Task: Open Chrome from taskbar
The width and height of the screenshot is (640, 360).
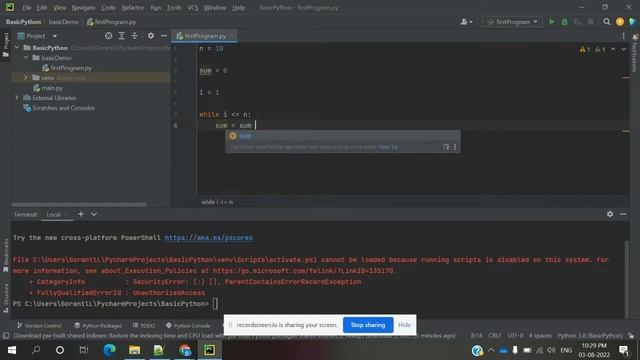Action: tap(184, 350)
